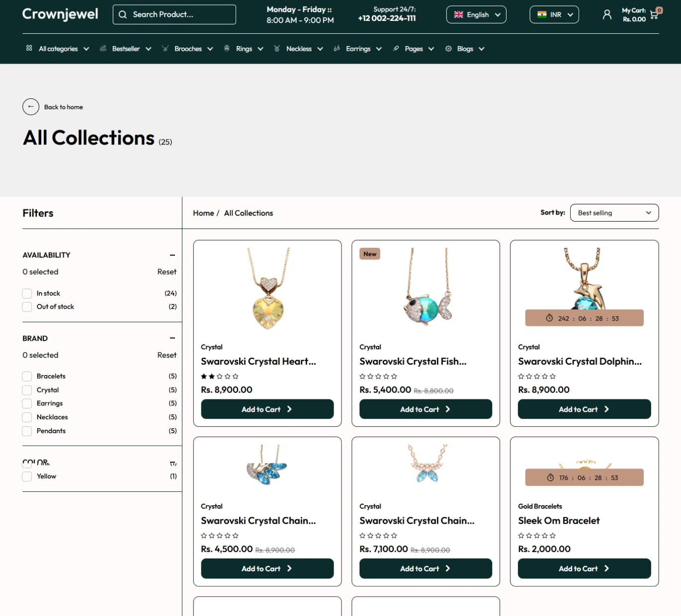Viewport: 681px width, 616px height.
Task: Click the Back to home text link
Action: (x=64, y=107)
